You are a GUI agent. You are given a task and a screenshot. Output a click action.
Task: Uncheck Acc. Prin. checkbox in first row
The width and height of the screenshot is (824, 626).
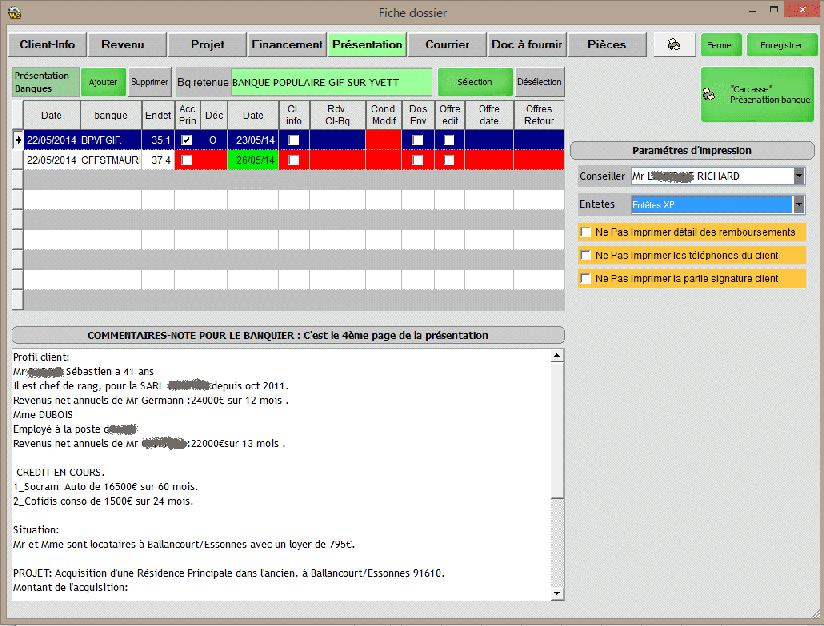coord(187,140)
